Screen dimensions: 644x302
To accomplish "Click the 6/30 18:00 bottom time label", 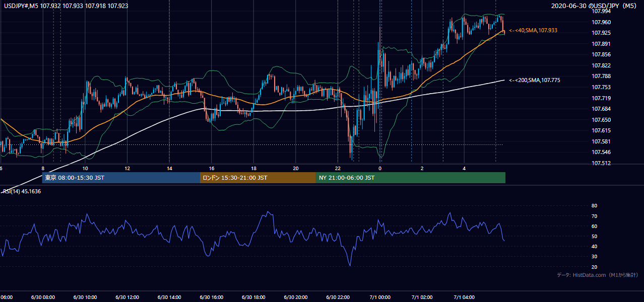I will click(253, 297).
